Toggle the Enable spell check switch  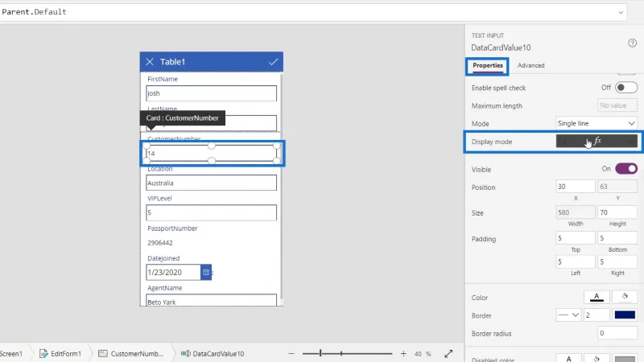click(626, 88)
